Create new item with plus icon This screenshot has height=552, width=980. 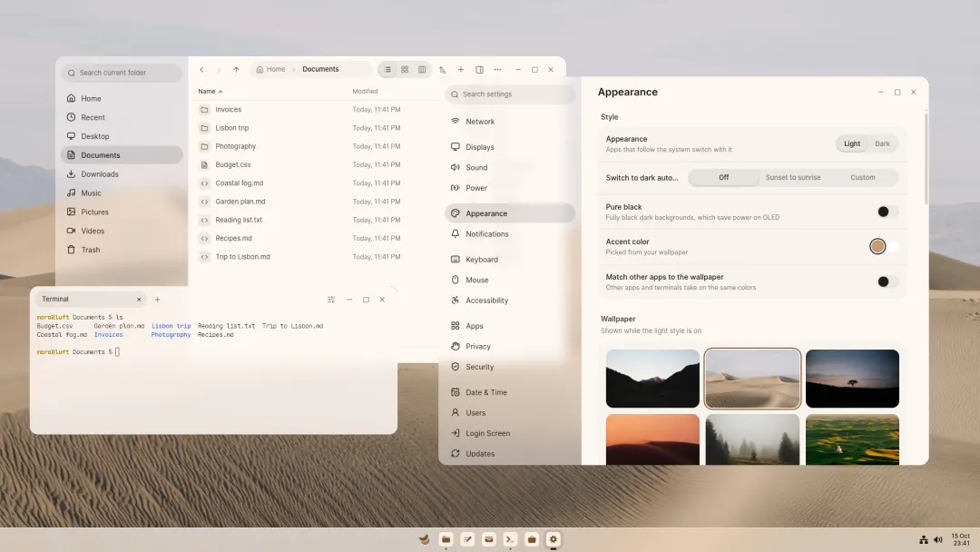461,69
